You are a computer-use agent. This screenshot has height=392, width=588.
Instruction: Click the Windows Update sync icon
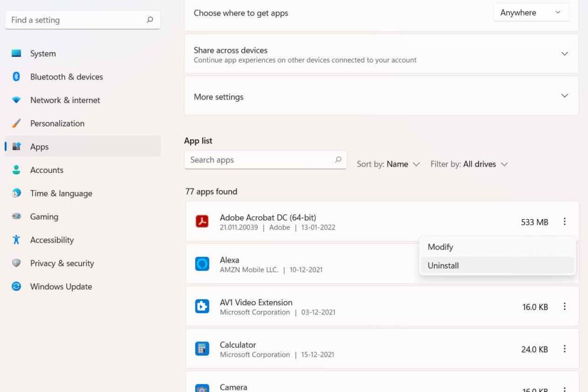coord(16,286)
